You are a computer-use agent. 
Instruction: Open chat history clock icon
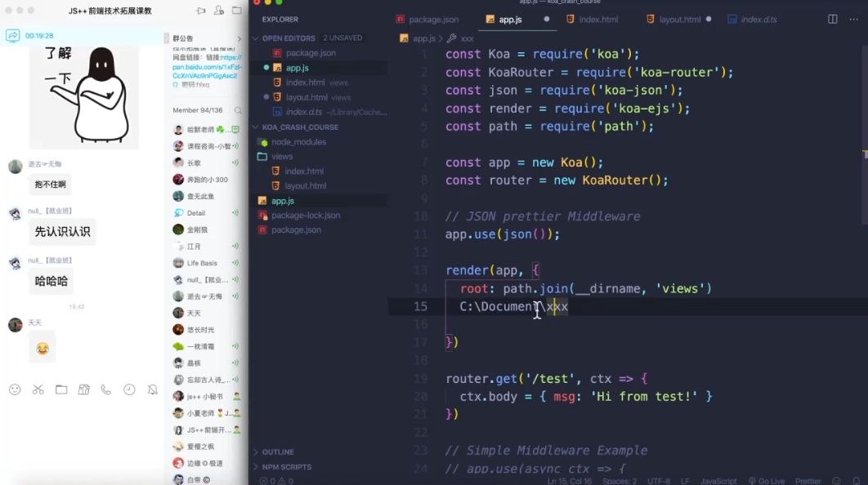(x=129, y=389)
